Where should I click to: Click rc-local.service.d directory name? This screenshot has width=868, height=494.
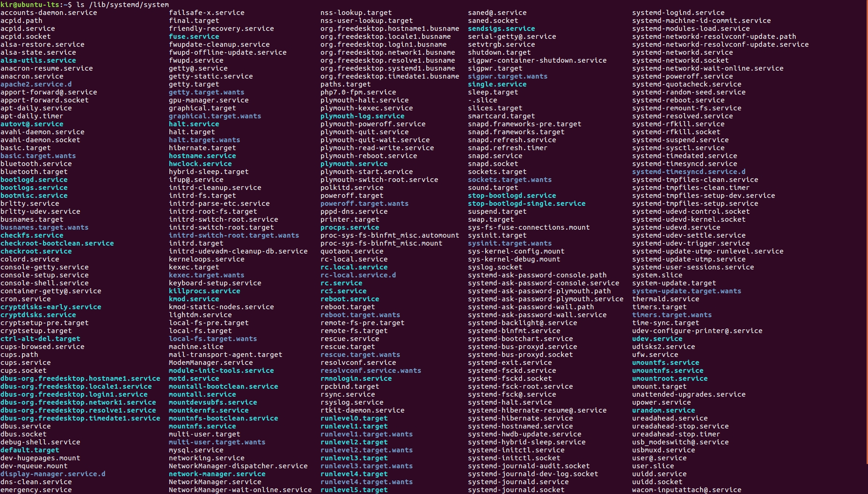[358, 275]
